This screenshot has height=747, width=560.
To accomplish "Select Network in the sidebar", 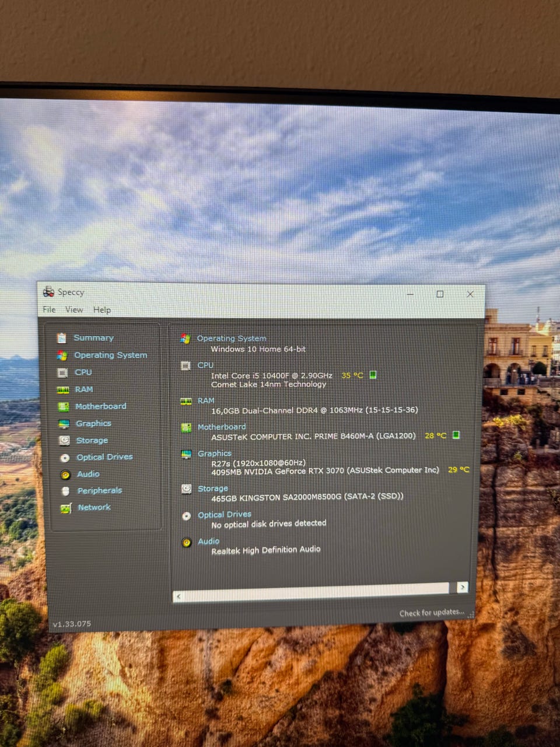I will point(94,507).
